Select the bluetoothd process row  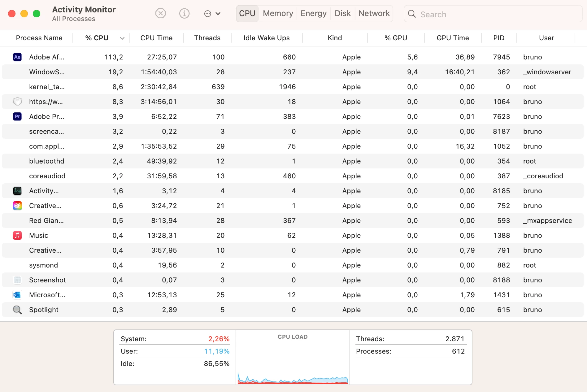(293, 161)
